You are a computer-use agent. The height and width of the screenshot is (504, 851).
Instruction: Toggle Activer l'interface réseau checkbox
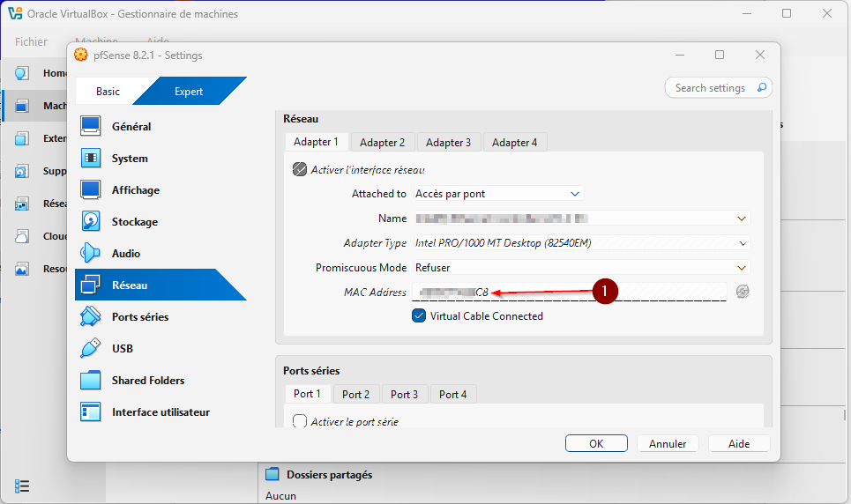point(300,169)
